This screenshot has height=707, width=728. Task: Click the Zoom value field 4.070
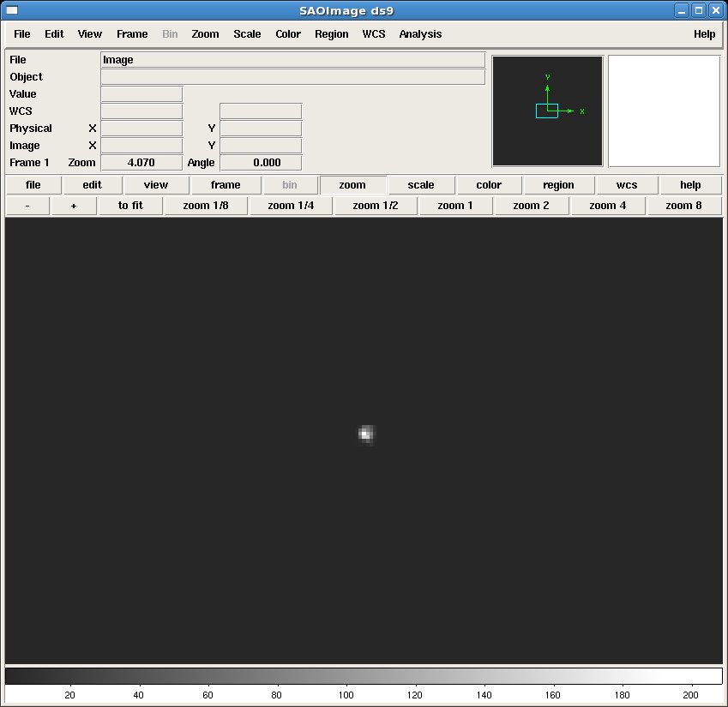pos(141,163)
